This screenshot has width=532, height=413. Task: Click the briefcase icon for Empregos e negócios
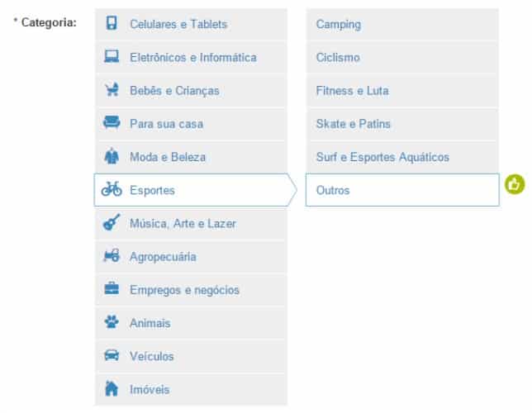(112, 288)
